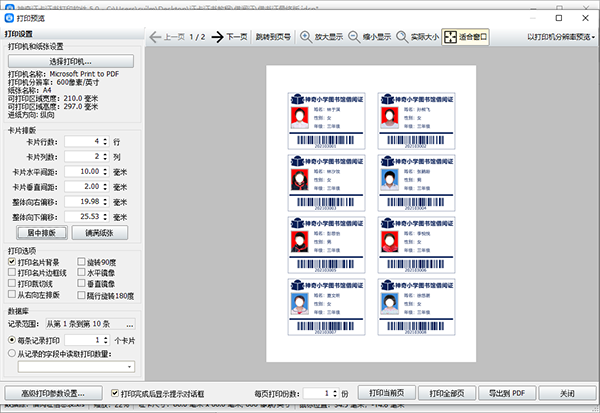Viewport: 600px width, 413px height.
Task: Click first card preview in top-left
Action: pos(326,121)
